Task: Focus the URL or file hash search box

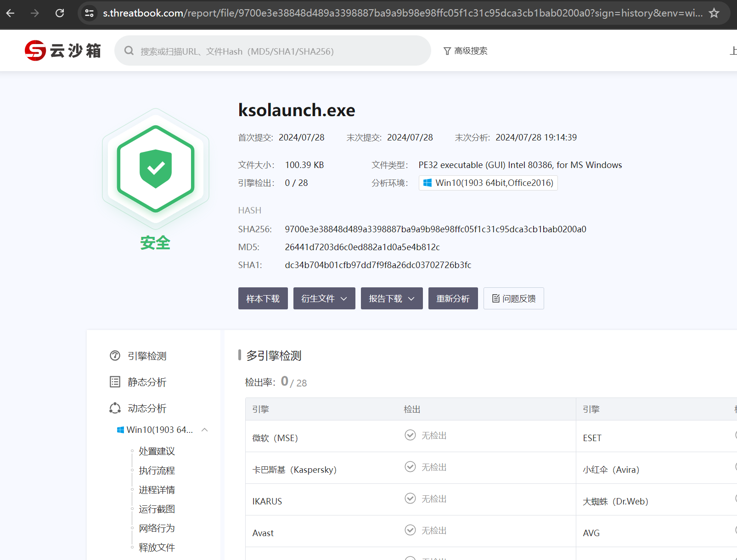Action: [273, 50]
